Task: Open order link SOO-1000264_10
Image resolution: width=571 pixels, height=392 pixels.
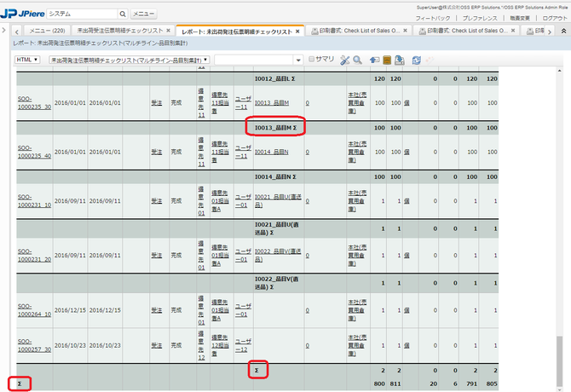Action: point(34,310)
